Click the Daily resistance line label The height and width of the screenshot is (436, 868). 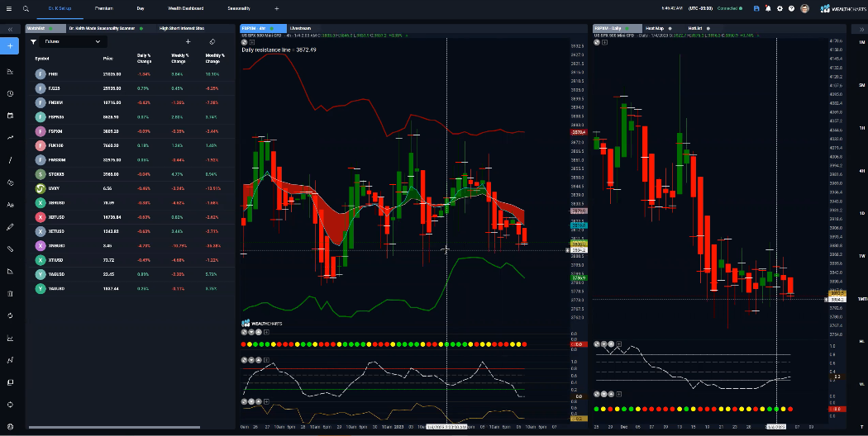pos(279,50)
